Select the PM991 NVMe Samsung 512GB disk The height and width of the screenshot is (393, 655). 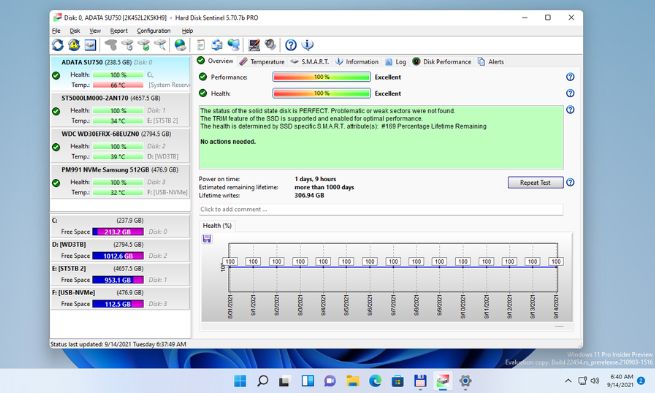pos(120,181)
